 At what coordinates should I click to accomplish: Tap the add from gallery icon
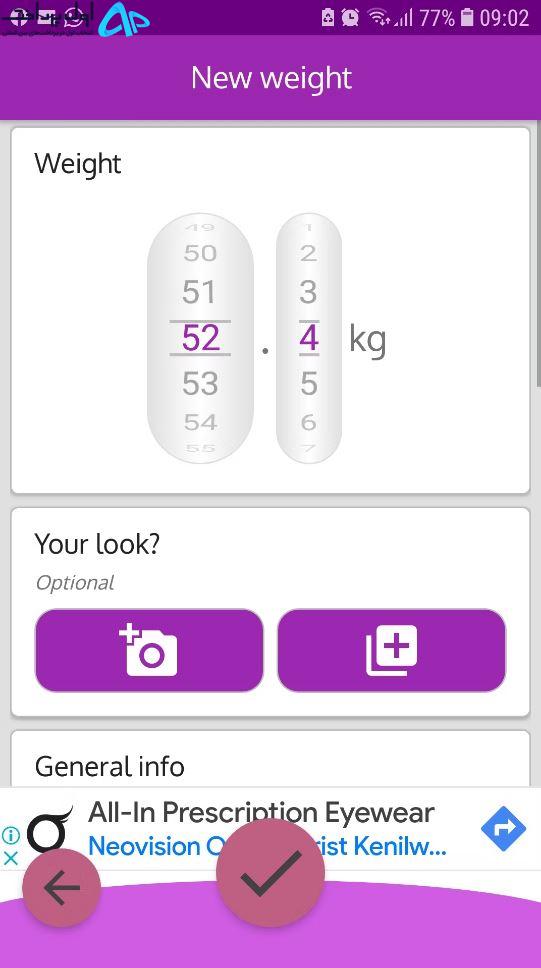point(392,650)
